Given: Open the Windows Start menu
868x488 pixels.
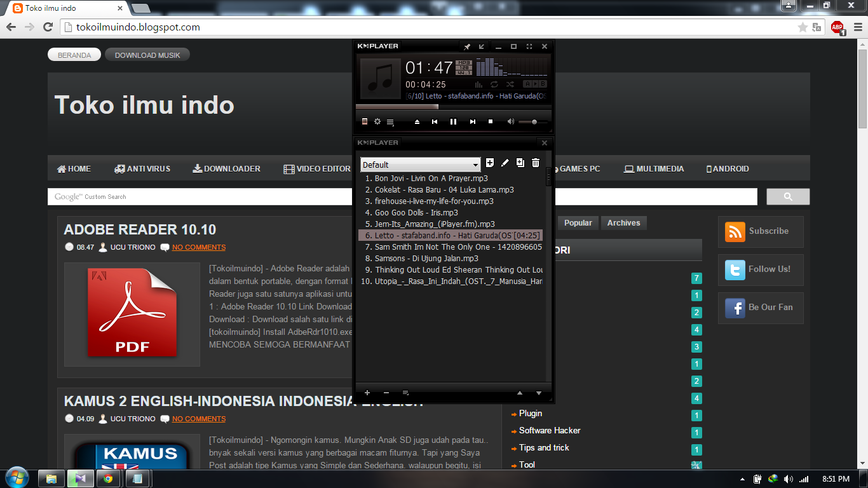Looking at the screenshot, I should pos(16,477).
